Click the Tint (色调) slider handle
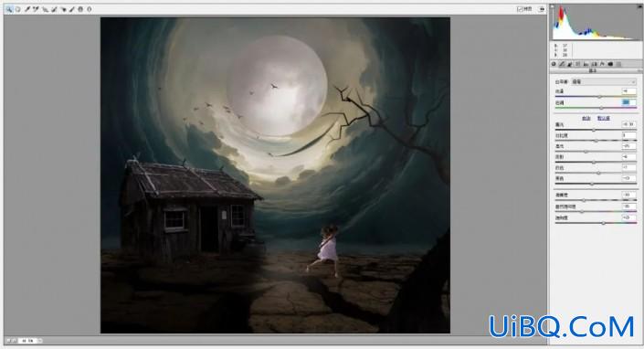Viewport: 644px width, 349px height. coord(601,108)
